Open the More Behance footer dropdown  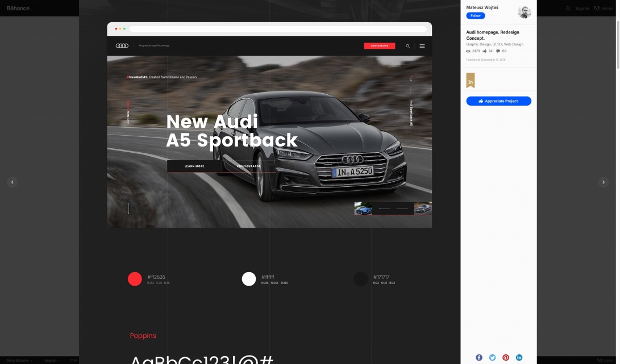pyautogui.click(x=19, y=360)
